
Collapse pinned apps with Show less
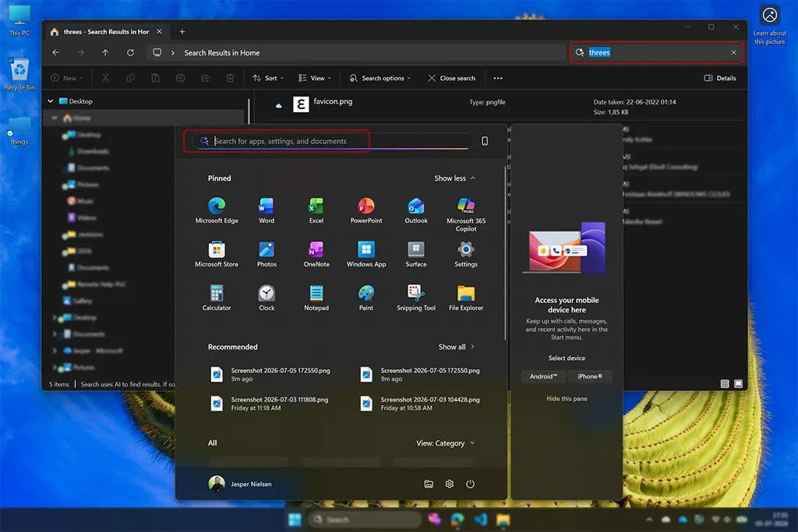[454, 178]
